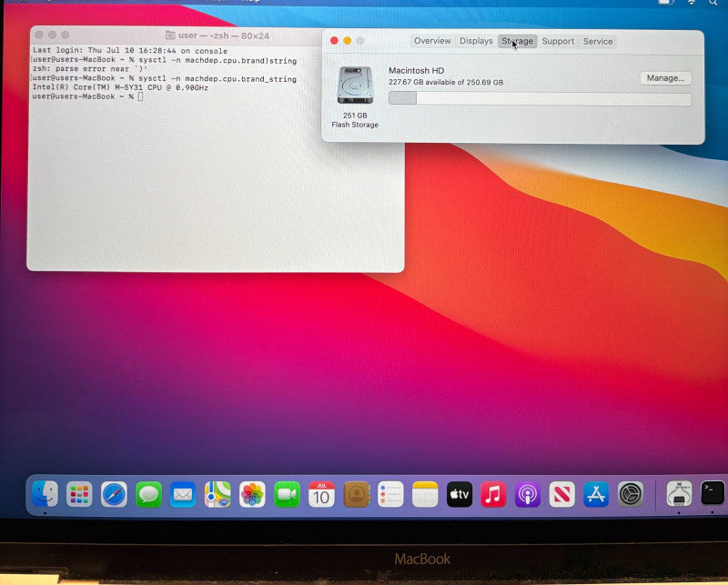This screenshot has height=585, width=728.
Task: Open Finder from the Dock
Action: (x=45, y=494)
